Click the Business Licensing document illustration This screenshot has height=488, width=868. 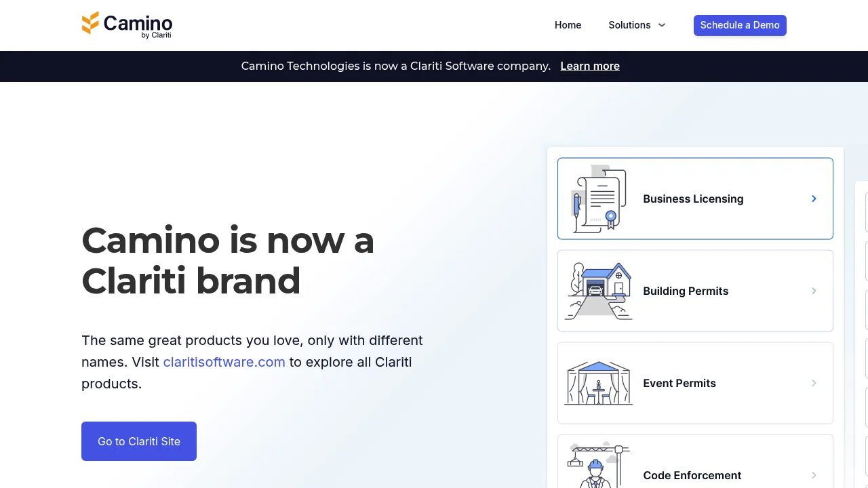tap(599, 199)
